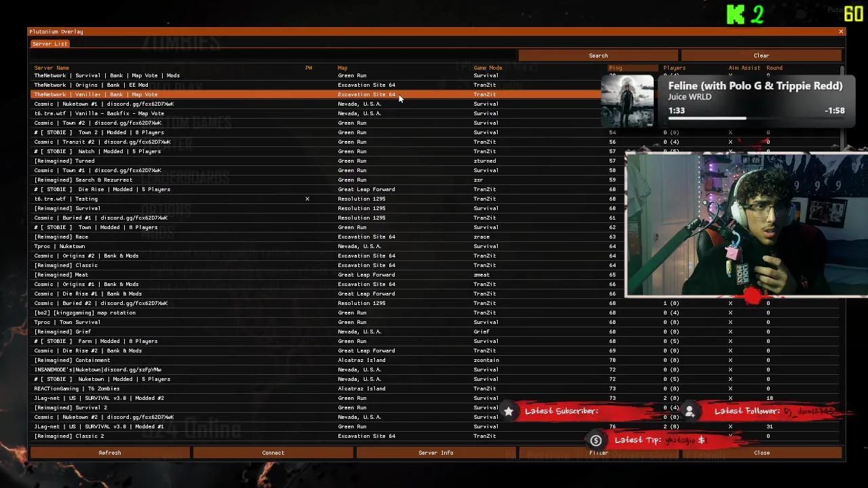This screenshot has height=488, width=868.
Task: Click aim assist X on Cosmic Buried #2 row
Action: coord(730,303)
